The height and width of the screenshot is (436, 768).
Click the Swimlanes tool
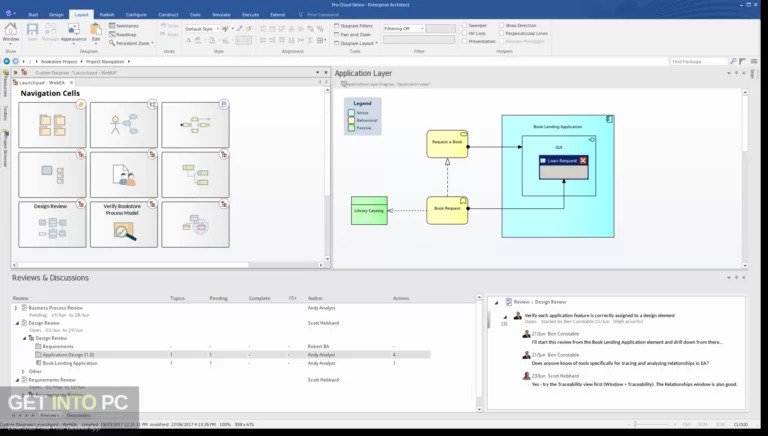124,25
